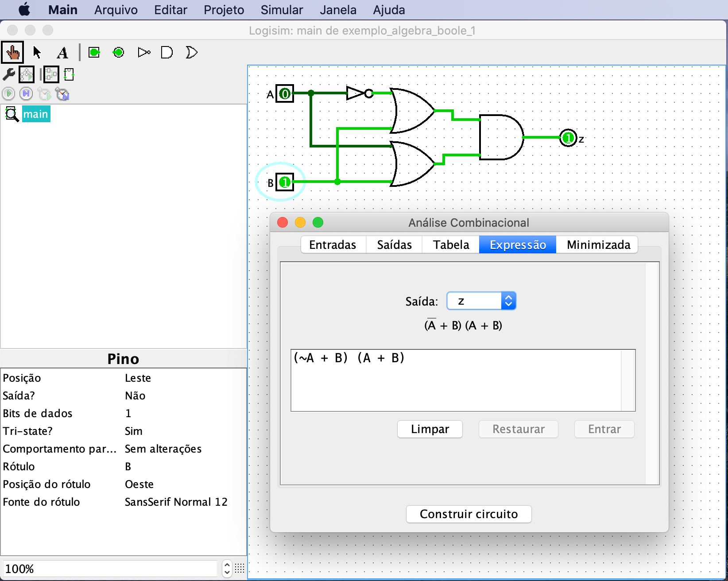
Task: Edit Rótulo attribute value B
Action: [x=185, y=466]
